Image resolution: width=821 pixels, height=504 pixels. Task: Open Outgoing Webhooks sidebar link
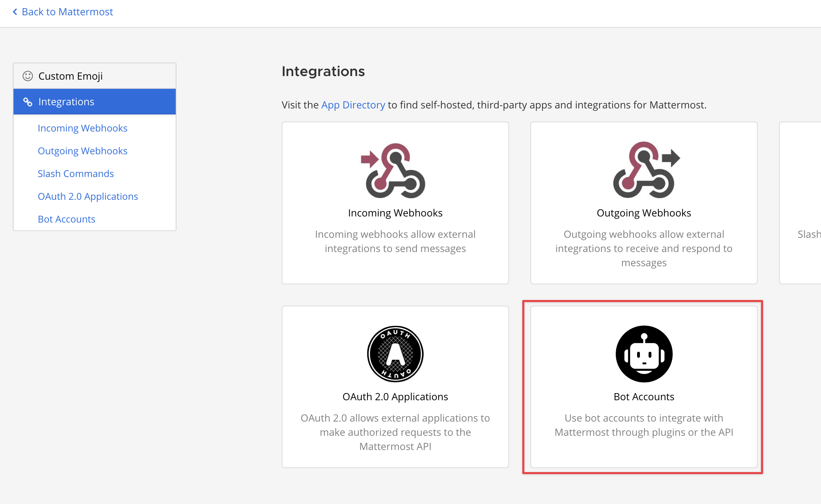83,151
